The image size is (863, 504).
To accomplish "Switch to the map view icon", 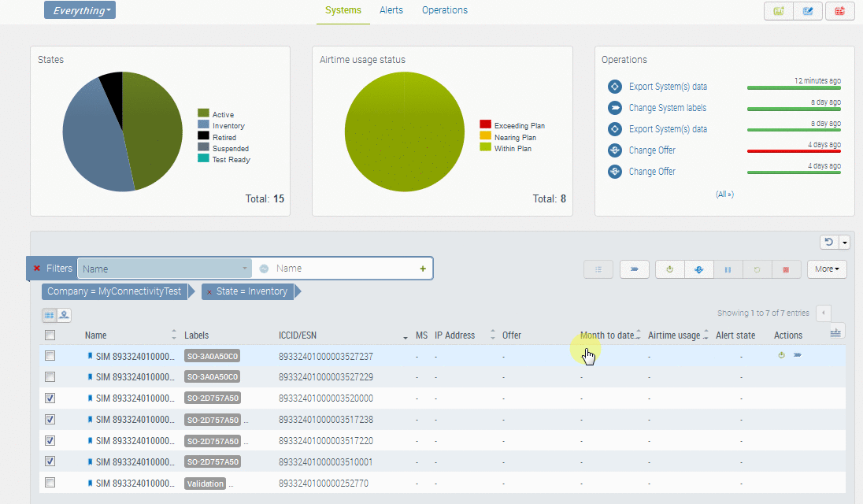I will tap(64, 315).
